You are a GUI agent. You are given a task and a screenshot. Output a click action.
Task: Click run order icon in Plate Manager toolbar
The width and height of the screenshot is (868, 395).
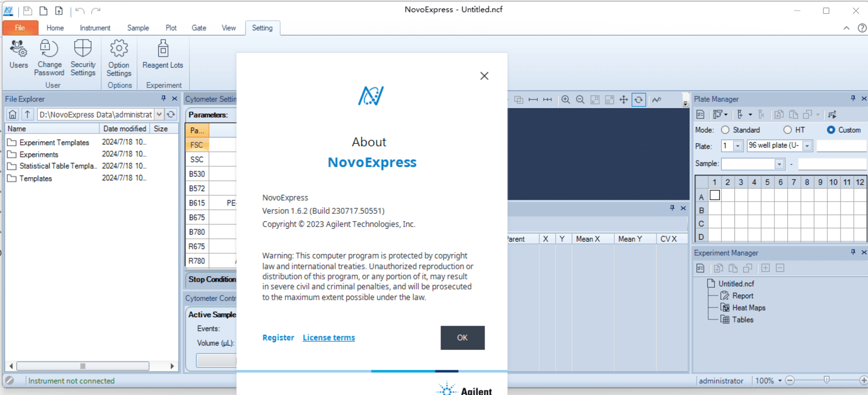tap(832, 114)
